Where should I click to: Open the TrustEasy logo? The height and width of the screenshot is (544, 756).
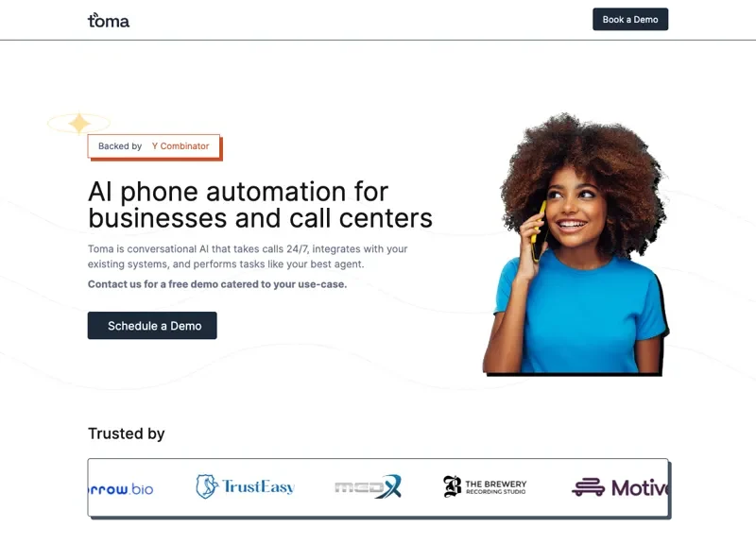tap(246, 486)
